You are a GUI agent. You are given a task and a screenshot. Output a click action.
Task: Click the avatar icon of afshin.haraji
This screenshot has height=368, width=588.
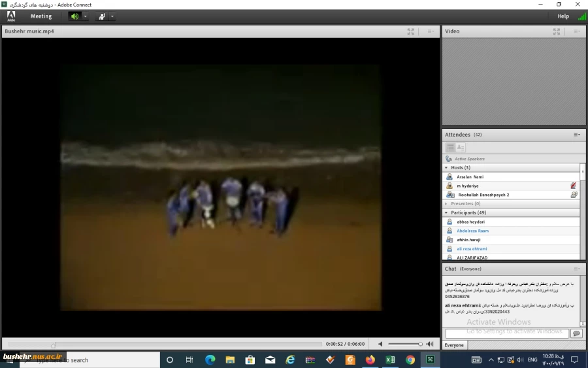(x=449, y=240)
